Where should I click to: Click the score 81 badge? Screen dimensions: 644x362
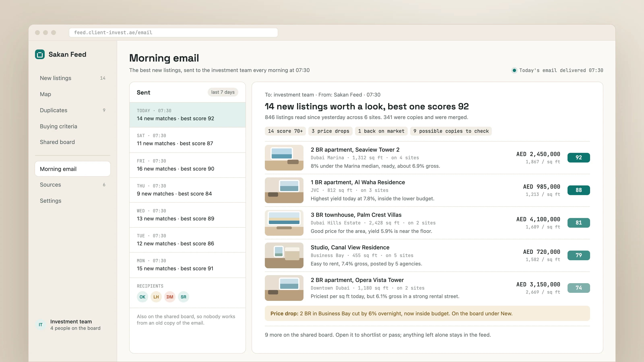[579, 223]
